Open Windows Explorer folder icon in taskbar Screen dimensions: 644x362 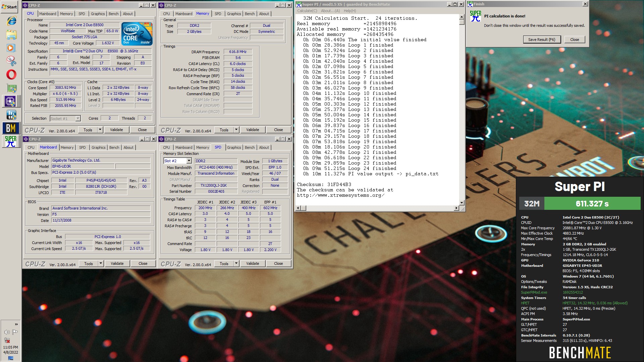click(11, 35)
